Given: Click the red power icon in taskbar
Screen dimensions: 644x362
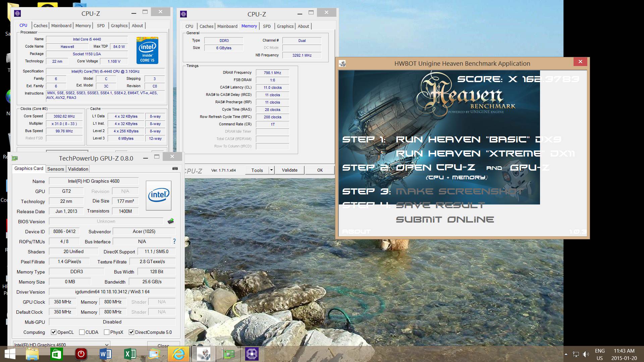Looking at the screenshot, I should pyautogui.click(x=81, y=354).
